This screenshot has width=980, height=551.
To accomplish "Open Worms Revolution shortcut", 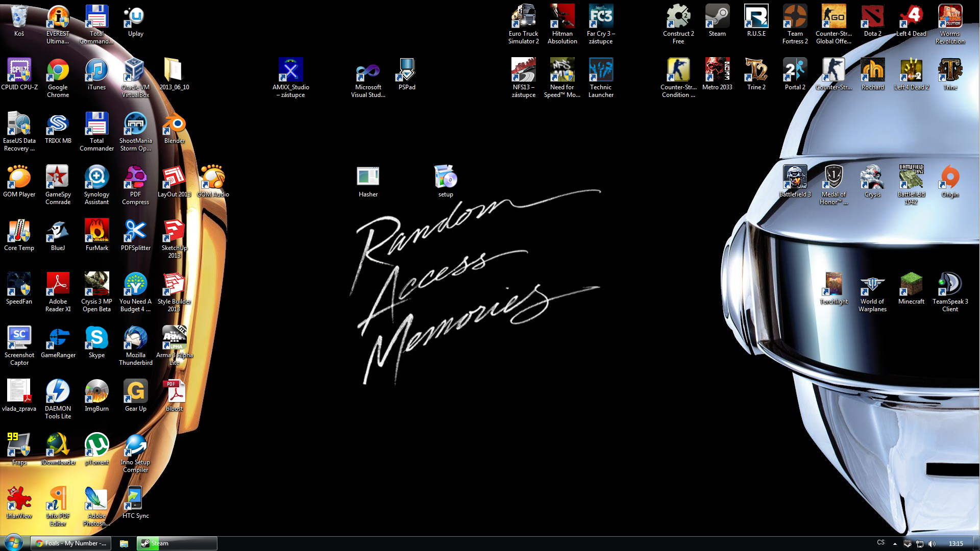I will [x=950, y=24].
